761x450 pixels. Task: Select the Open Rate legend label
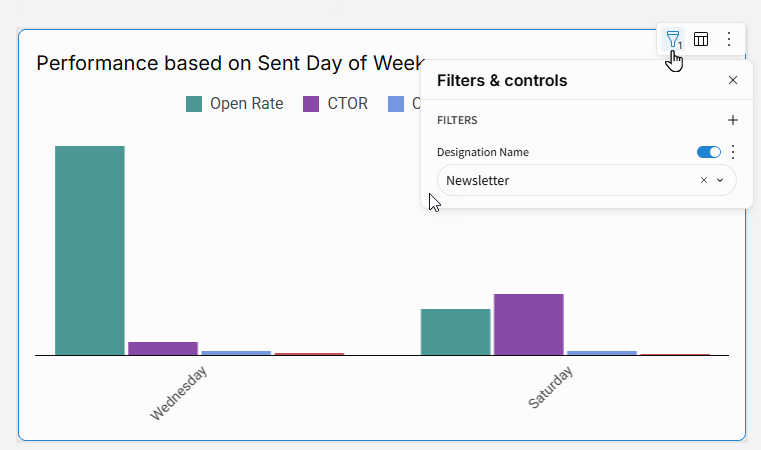coord(246,104)
